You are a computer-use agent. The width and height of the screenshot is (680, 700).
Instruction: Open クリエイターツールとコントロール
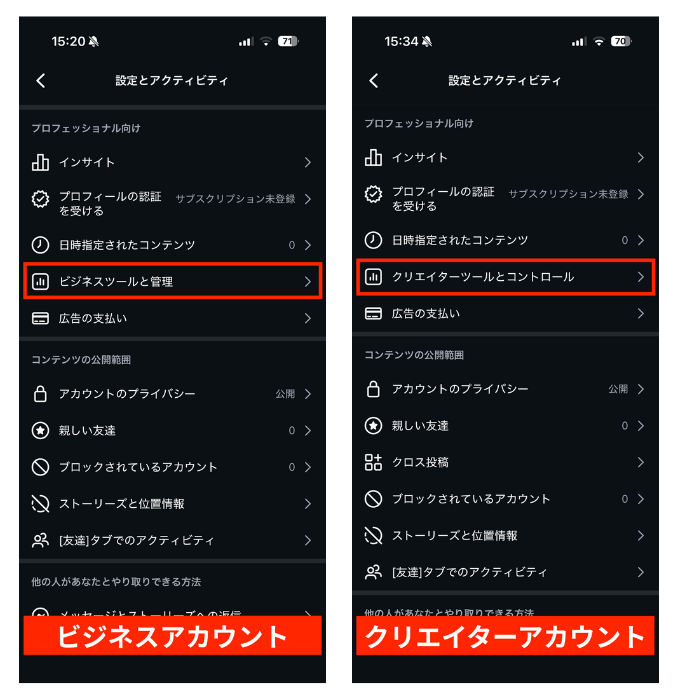(x=505, y=277)
